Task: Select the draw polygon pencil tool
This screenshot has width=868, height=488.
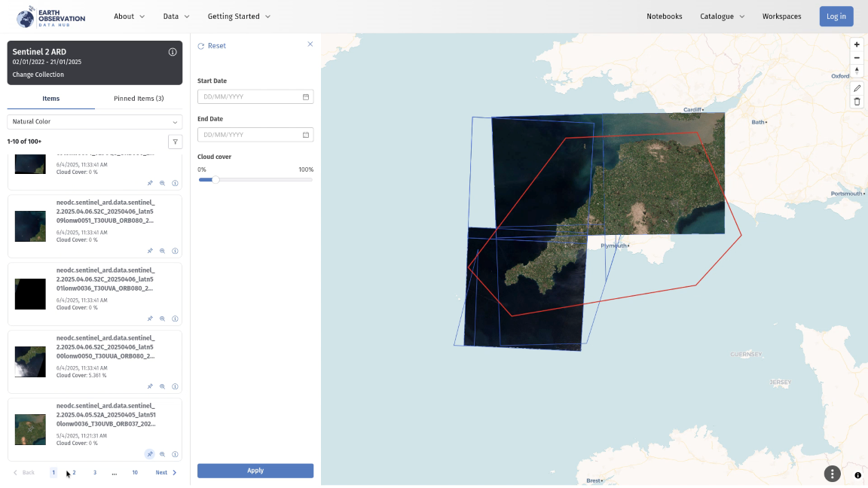Action: 857,88
